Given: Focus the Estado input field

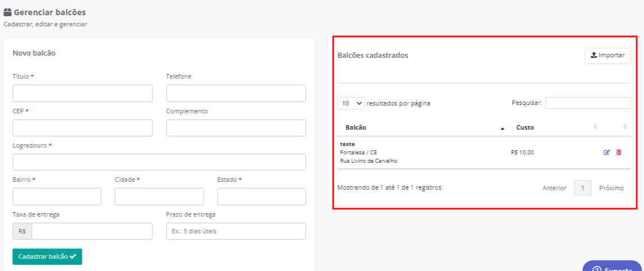Looking at the screenshot, I should pyautogui.click(x=261, y=197).
